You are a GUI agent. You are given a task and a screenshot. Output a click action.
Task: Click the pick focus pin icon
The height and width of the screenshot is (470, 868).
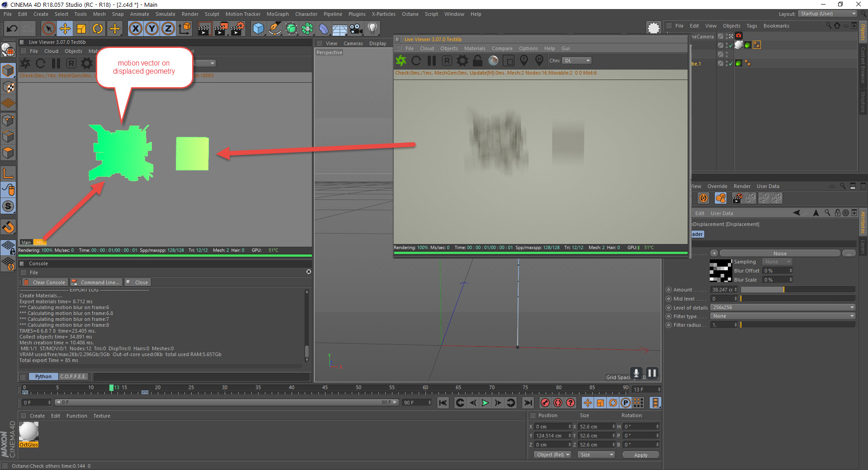pos(524,60)
